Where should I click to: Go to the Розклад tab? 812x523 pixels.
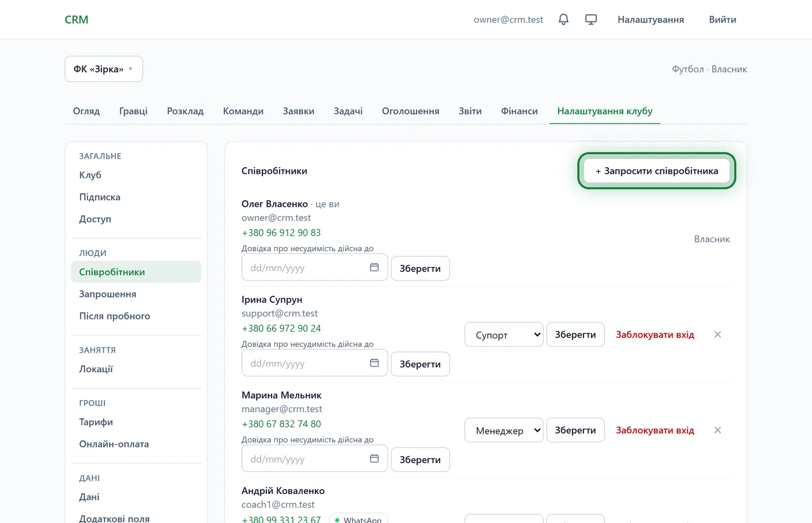click(x=185, y=111)
